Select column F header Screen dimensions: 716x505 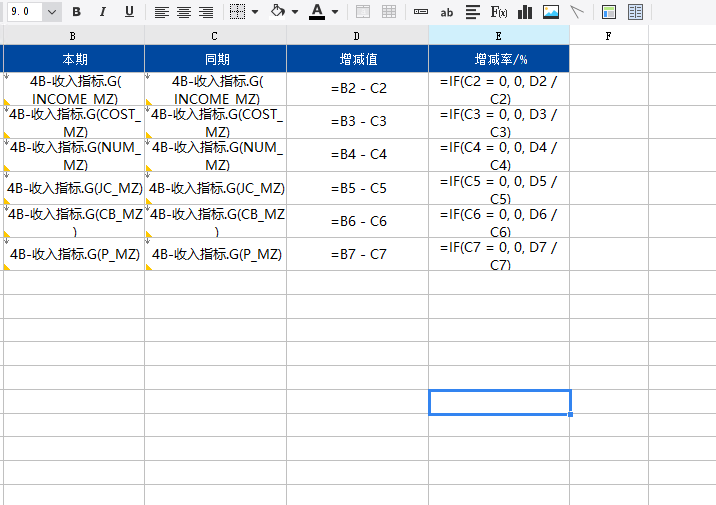click(609, 36)
